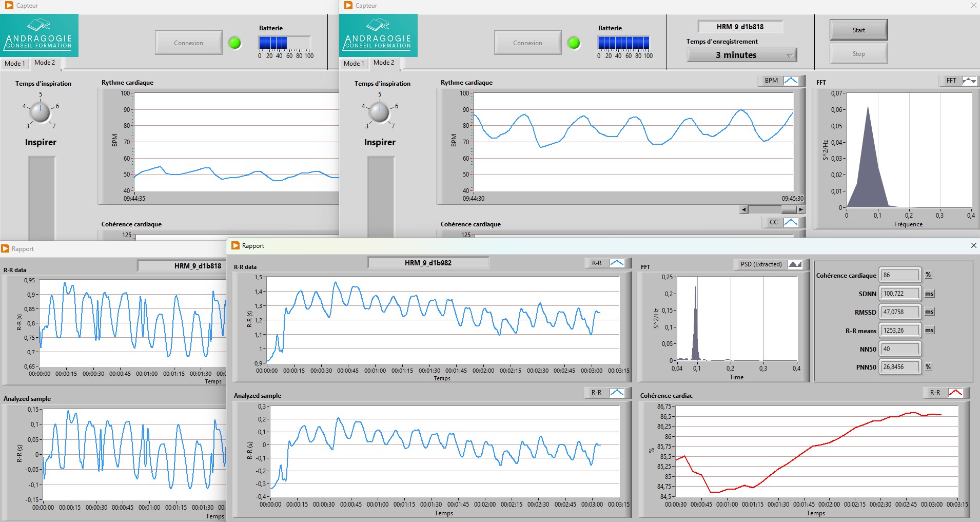980x522 pixels.
Task: Switch to Mode 1 tab in right Capteur window
Action: [354, 64]
